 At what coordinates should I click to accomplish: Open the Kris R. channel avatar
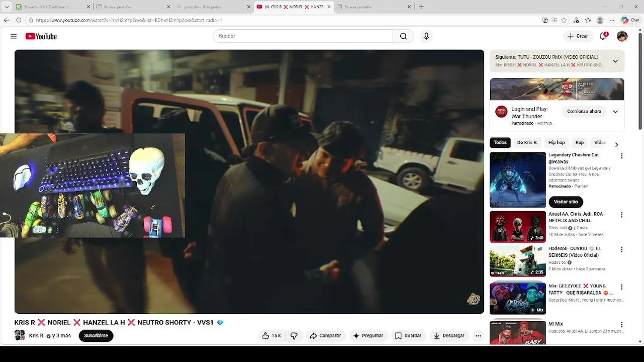(20, 335)
